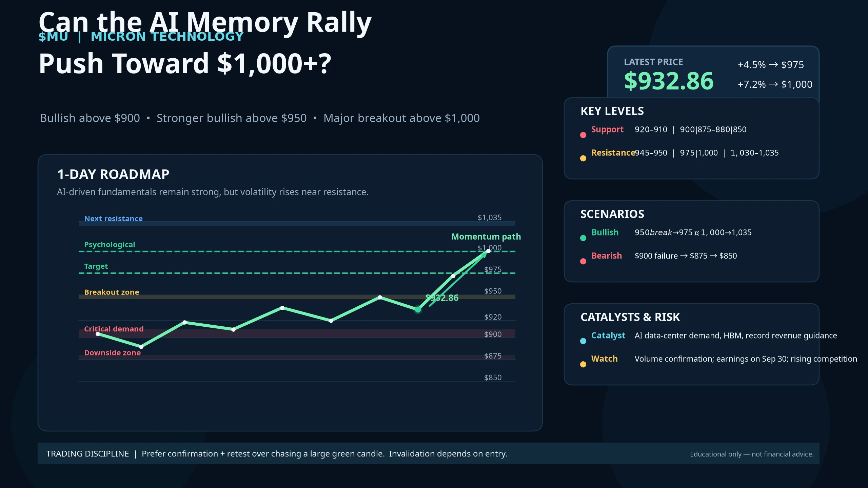Screen dimensions: 868x488
Task: Click the green "Bullish" scenario label
Action: (x=605, y=232)
